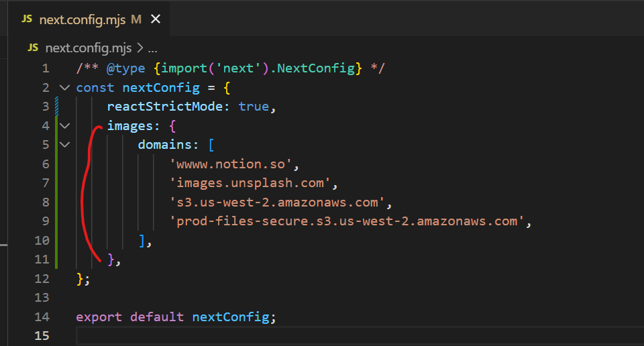Click line number 15 in the gutter
644x346 pixels.
(x=42, y=336)
